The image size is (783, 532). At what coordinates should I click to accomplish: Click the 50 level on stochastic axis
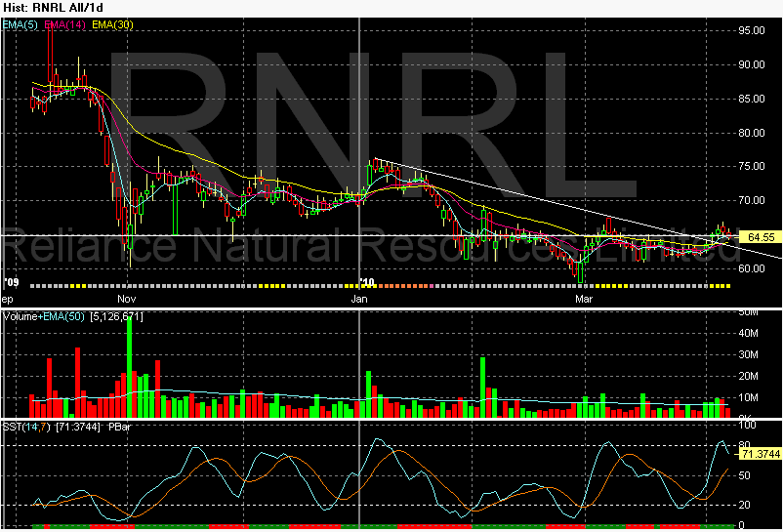[x=745, y=475]
